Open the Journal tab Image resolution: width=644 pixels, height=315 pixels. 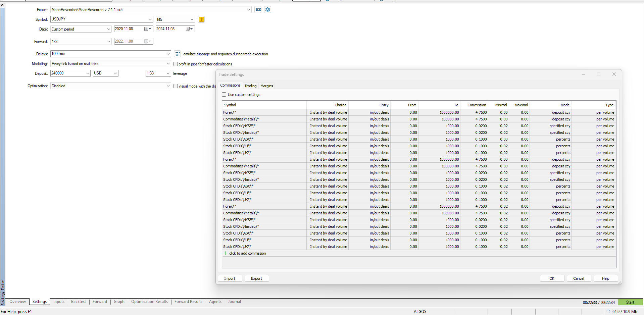[234, 302]
